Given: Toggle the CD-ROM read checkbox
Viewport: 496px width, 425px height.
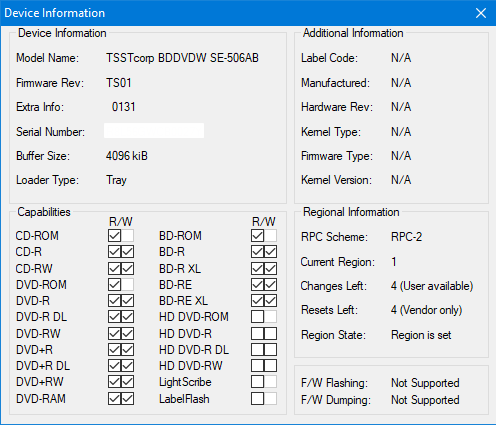Looking at the screenshot, I should coord(114,236).
